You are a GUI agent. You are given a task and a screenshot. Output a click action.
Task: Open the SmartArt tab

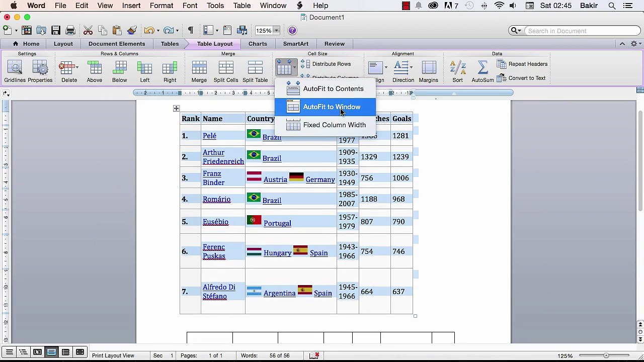click(296, 44)
